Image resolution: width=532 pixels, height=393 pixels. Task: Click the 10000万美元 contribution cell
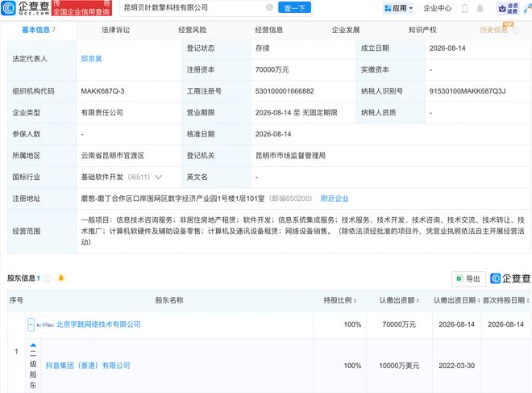coord(399,366)
